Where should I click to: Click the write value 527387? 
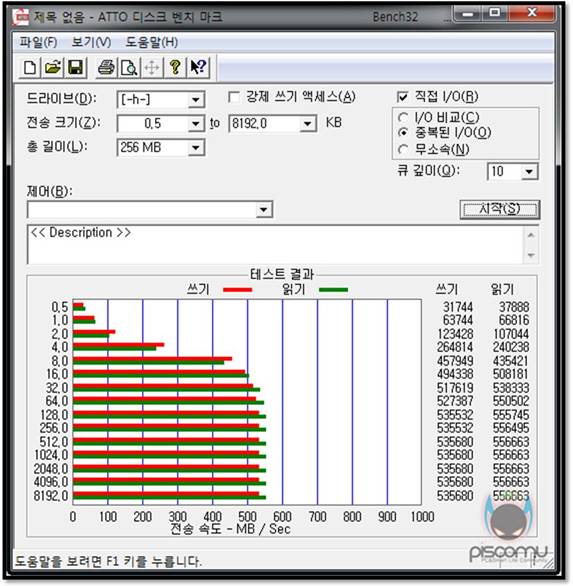[455, 401]
